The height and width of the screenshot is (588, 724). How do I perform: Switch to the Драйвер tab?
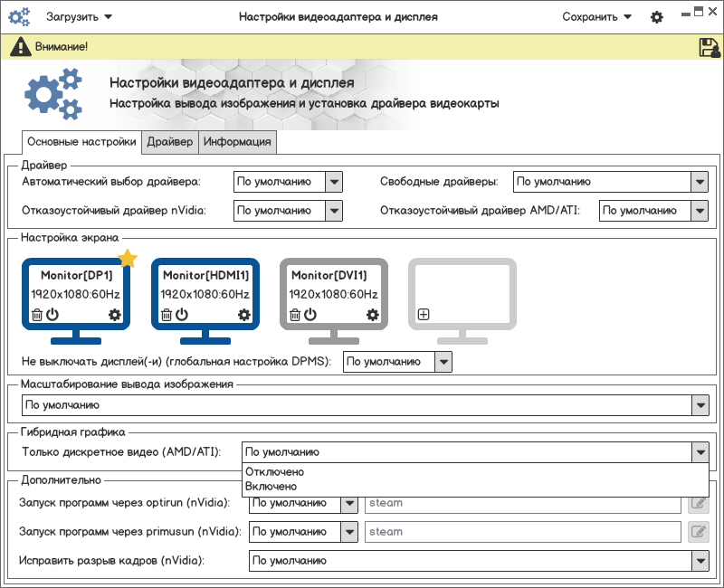pyautogui.click(x=170, y=142)
